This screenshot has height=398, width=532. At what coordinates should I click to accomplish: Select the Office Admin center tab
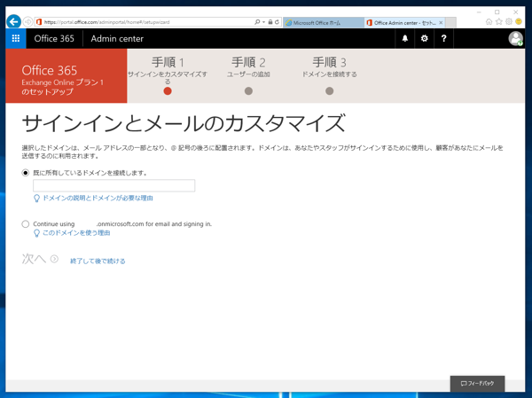404,23
